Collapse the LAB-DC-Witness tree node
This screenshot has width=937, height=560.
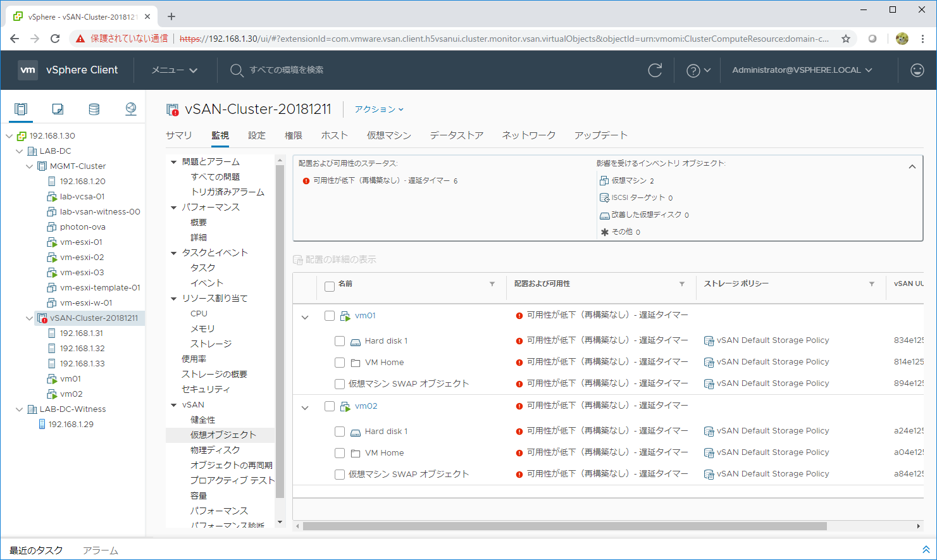tap(20, 409)
